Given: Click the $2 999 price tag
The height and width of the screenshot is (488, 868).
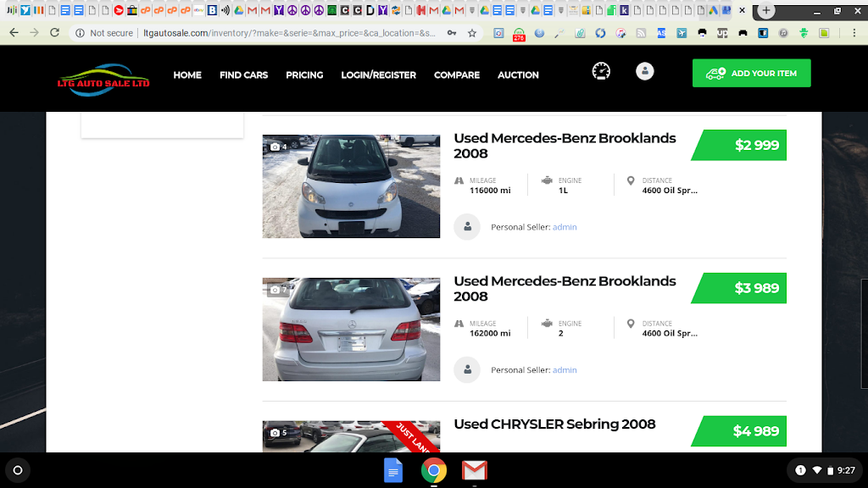Looking at the screenshot, I should point(739,145).
